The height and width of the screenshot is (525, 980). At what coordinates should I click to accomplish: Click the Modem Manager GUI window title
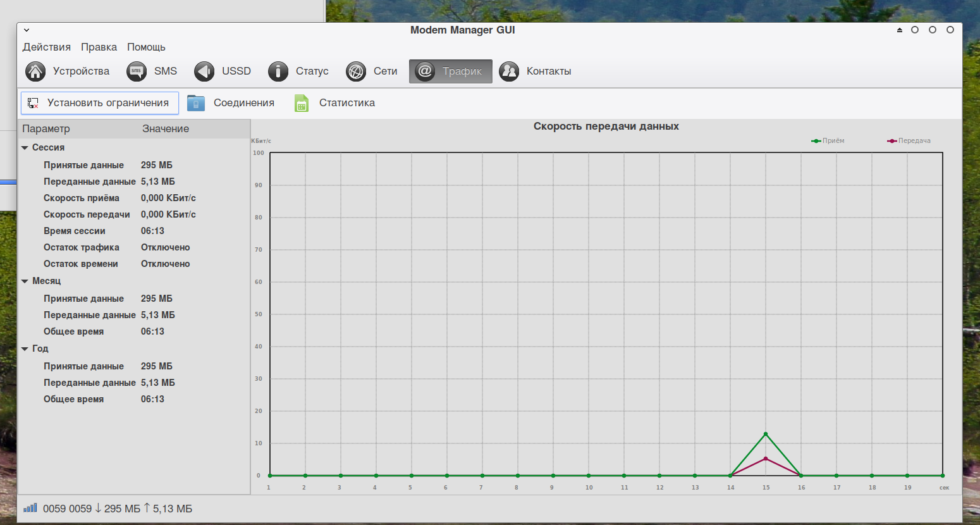pyautogui.click(x=463, y=30)
